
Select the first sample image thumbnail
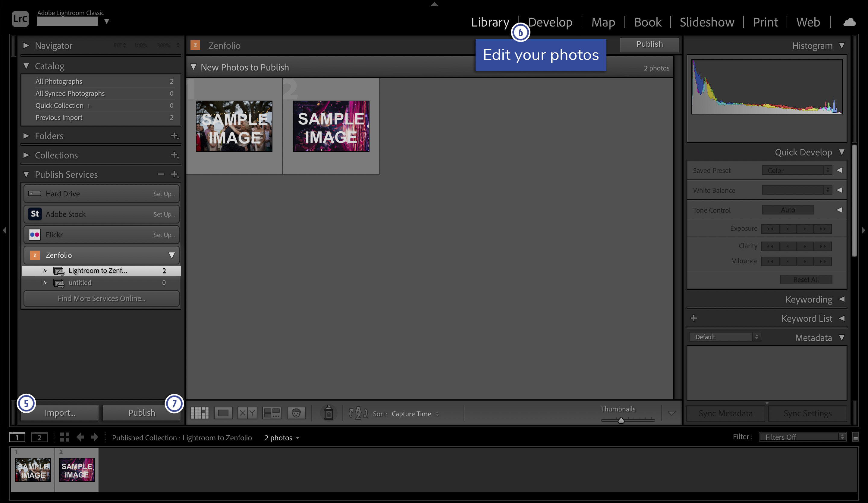pos(234,126)
